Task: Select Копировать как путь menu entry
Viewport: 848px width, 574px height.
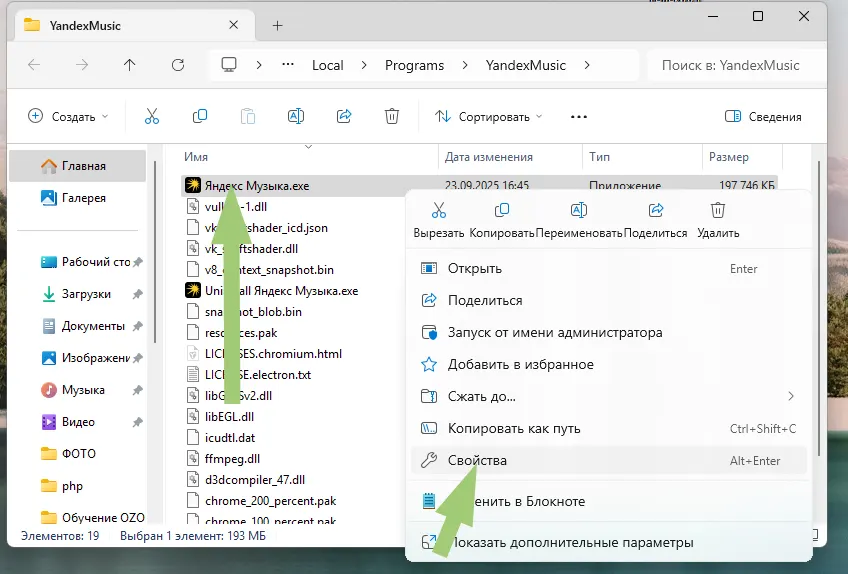Action: click(x=514, y=428)
